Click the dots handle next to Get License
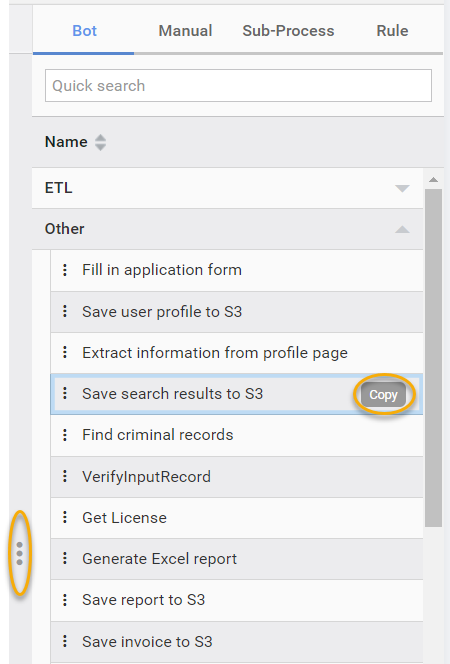The height and width of the screenshot is (664, 450). [x=65, y=517]
